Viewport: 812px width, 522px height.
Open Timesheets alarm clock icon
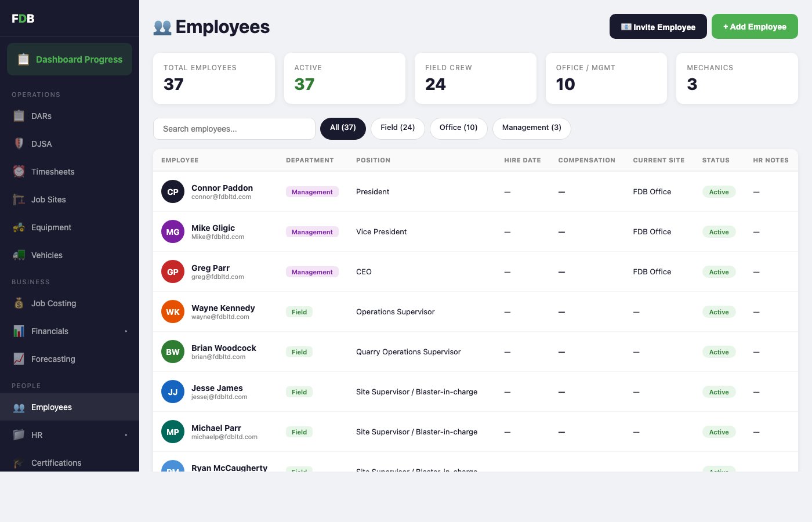click(19, 172)
